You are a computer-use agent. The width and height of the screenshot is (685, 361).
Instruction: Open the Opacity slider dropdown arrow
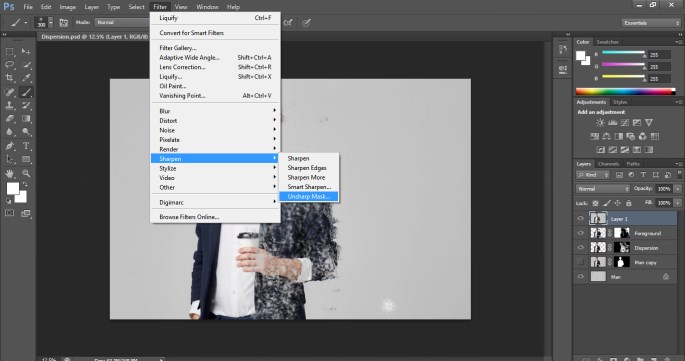678,189
